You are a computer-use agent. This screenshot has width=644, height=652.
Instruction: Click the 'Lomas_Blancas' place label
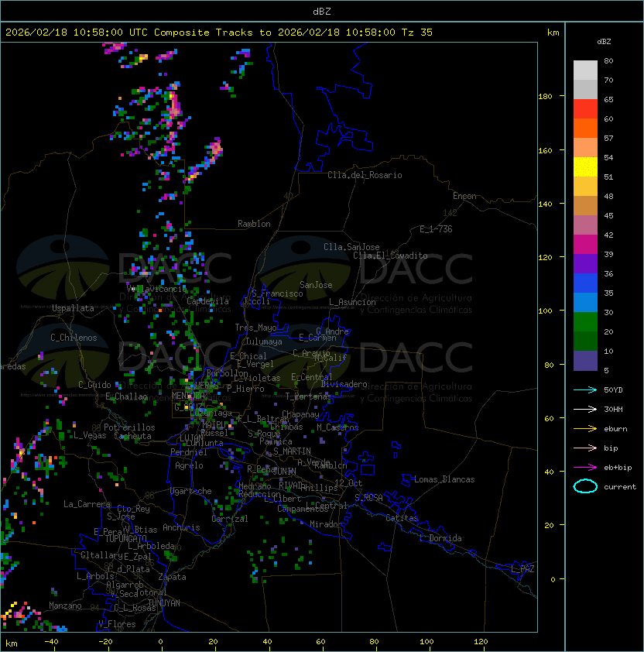click(x=444, y=479)
